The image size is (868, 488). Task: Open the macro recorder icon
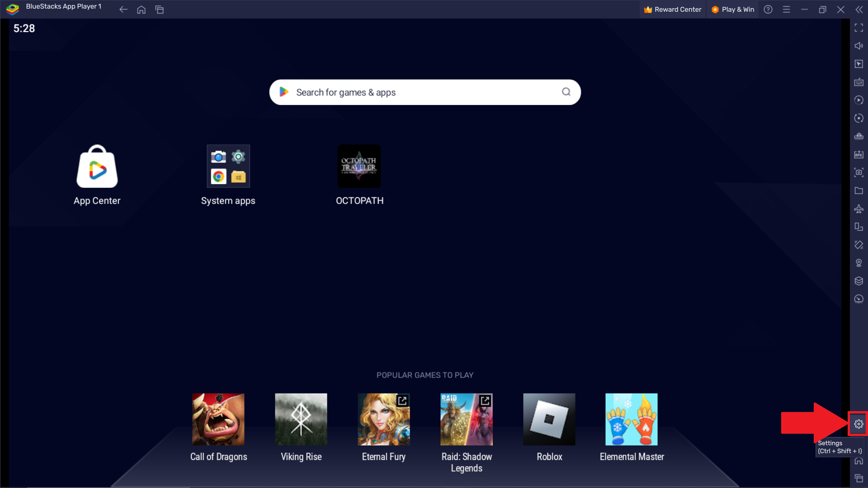pyautogui.click(x=859, y=100)
